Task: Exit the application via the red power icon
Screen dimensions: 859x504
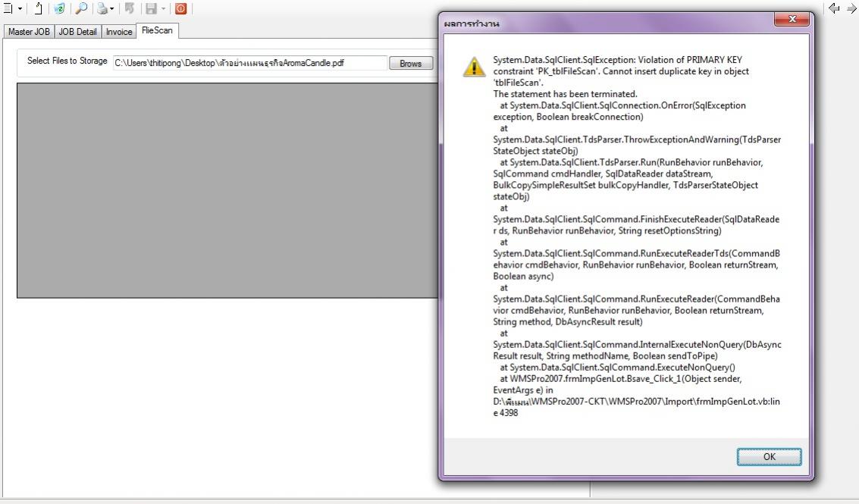Action: 181,9
